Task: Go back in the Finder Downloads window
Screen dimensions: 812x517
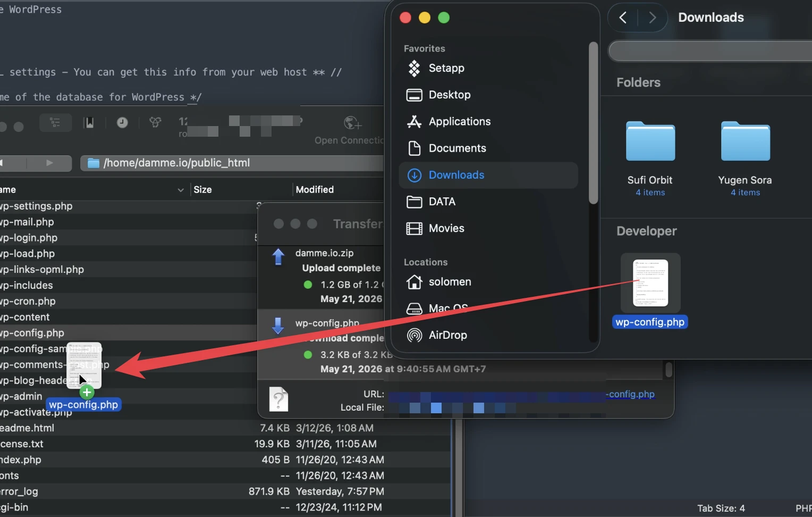Action: tap(623, 18)
